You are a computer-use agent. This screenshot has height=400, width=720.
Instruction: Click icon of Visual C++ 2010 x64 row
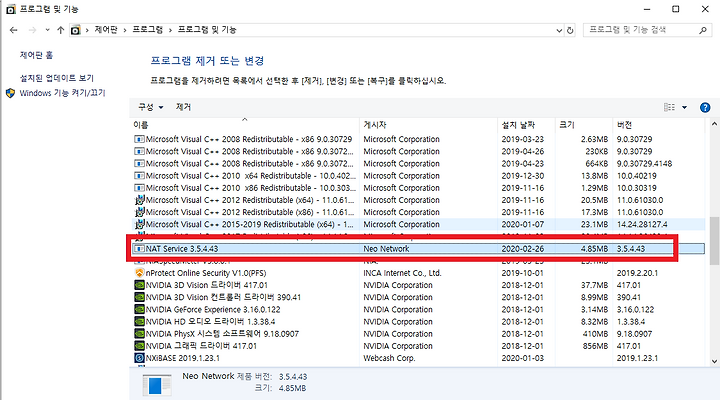coord(139,175)
